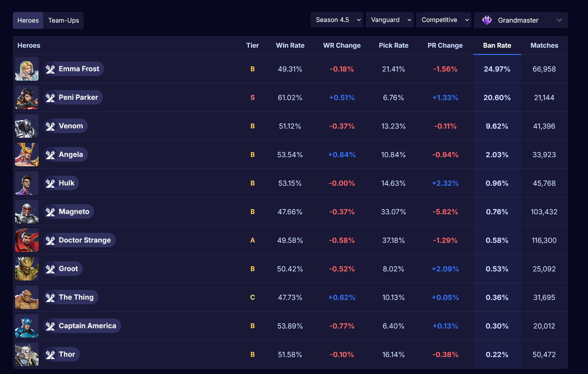Open Peni Parker's portrait thumbnail

tap(27, 98)
